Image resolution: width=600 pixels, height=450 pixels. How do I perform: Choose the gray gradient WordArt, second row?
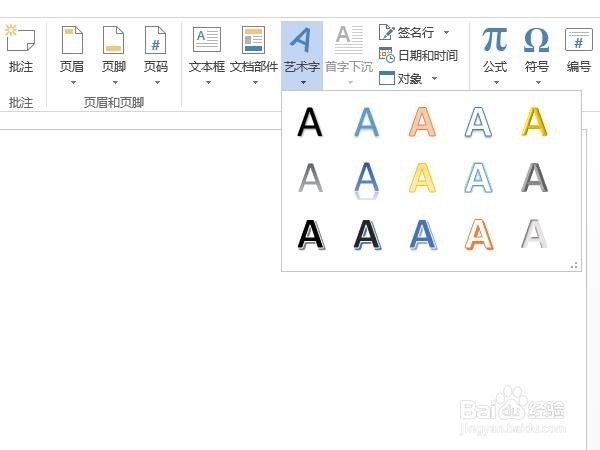tap(310, 178)
